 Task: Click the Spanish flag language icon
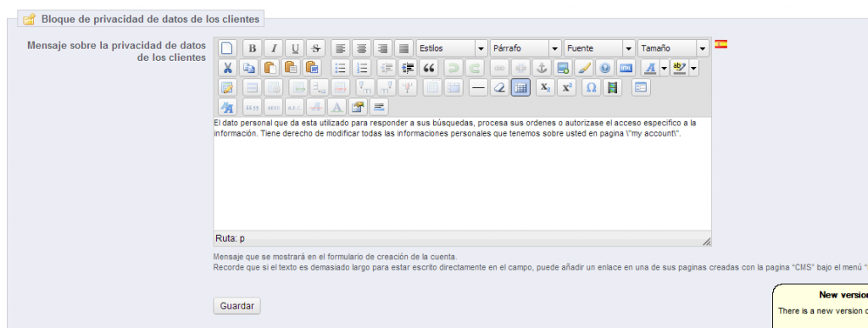[x=721, y=44]
